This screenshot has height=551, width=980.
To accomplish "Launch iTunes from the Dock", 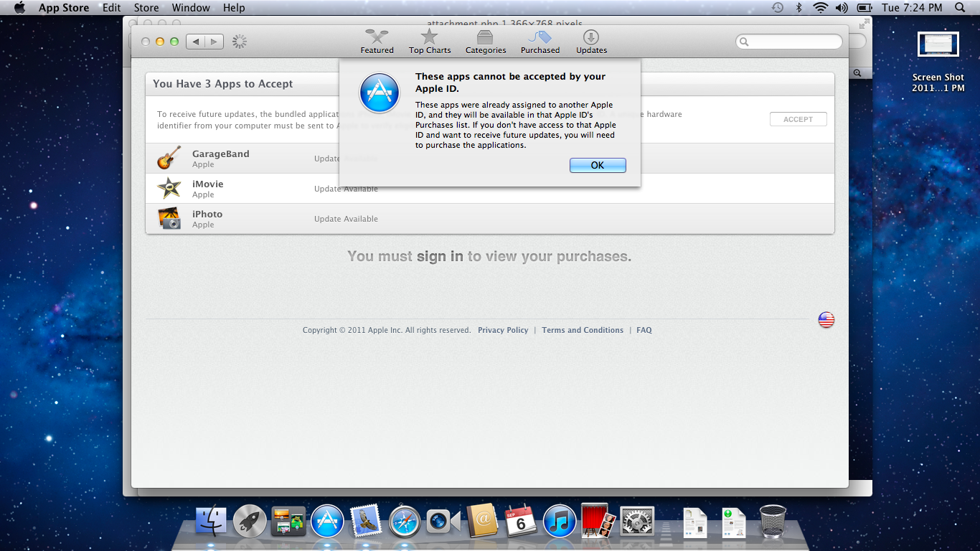I will pyautogui.click(x=560, y=522).
